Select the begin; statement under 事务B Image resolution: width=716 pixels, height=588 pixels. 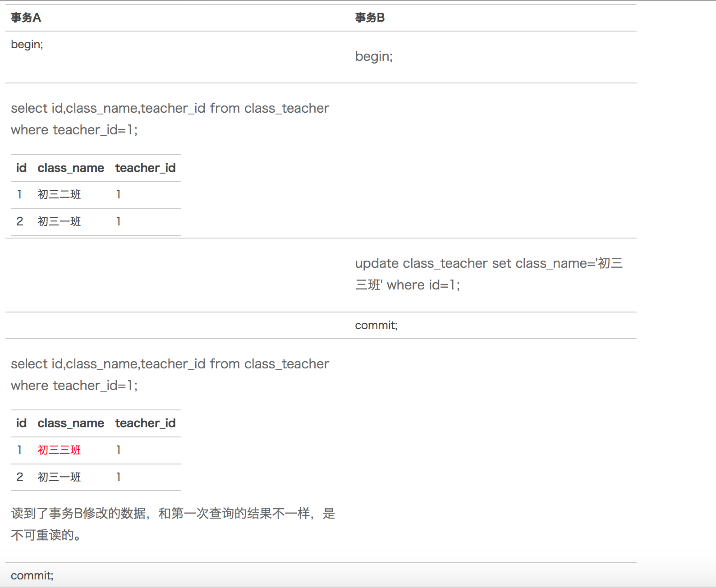[x=374, y=56]
